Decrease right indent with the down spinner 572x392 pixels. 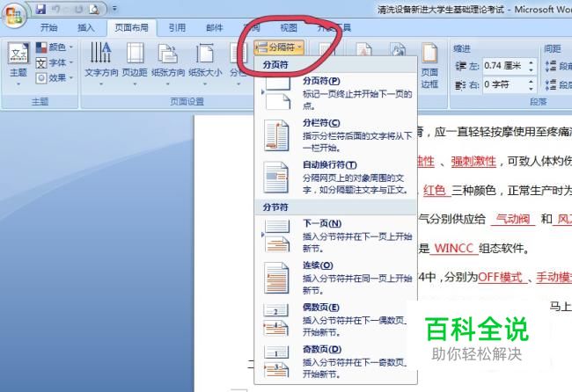tap(532, 88)
